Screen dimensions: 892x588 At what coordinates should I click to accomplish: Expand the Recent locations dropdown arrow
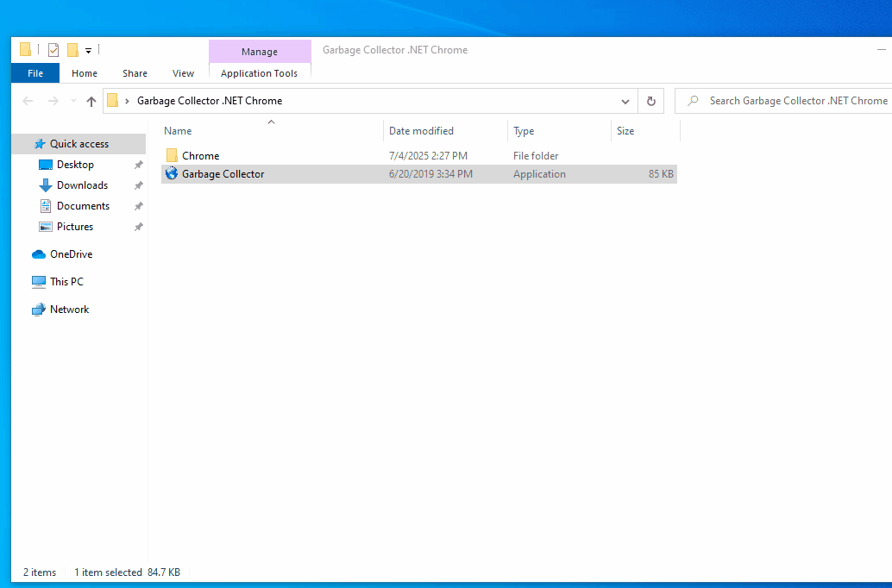(x=73, y=101)
